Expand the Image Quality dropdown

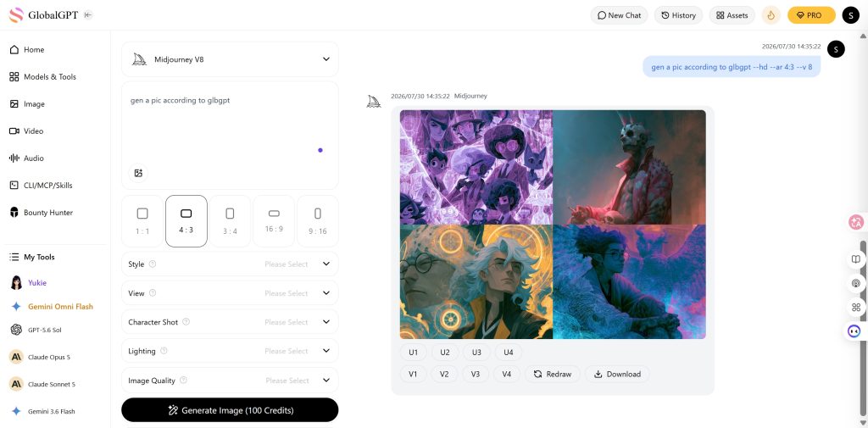(x=230, y=380)
